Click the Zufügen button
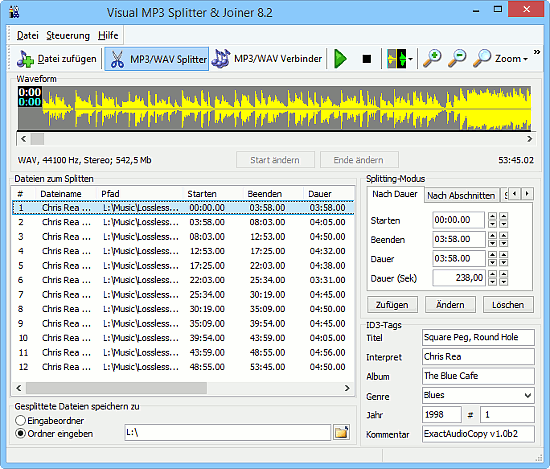This screenshot has width=550, height=469. pyautogui.click(x=392, y=304)
